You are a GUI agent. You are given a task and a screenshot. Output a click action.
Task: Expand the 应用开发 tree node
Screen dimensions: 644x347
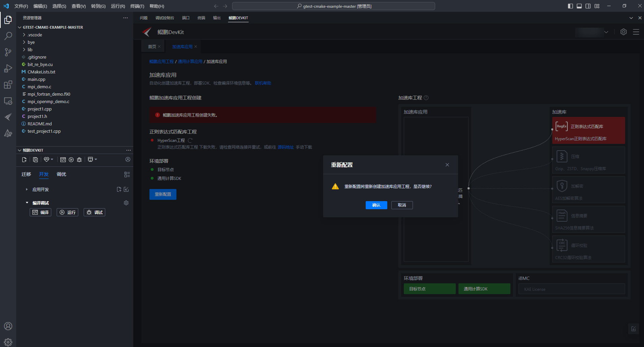click(27, 190)
